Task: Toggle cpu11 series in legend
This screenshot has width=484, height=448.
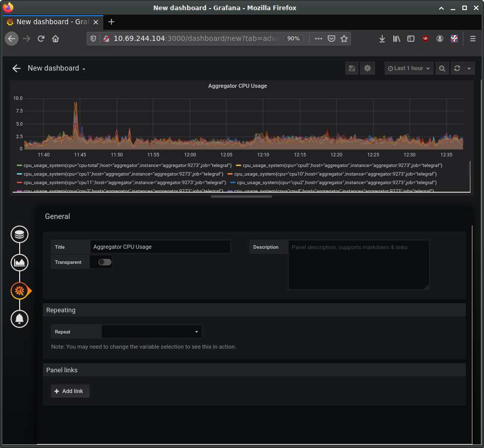Action: coord(125,183)
